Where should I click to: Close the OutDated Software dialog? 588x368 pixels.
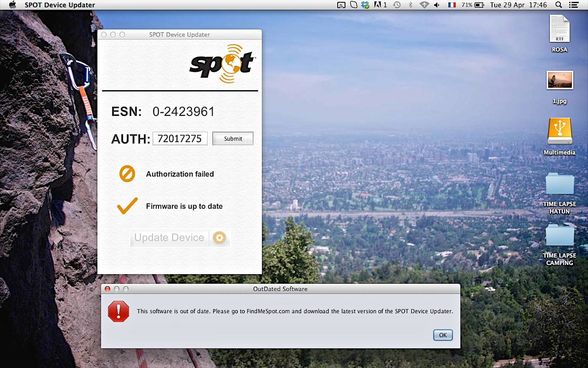point(107,289)
